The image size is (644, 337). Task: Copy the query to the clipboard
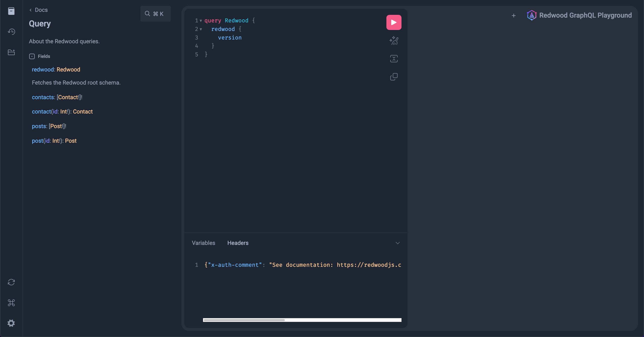pos(394,77)
